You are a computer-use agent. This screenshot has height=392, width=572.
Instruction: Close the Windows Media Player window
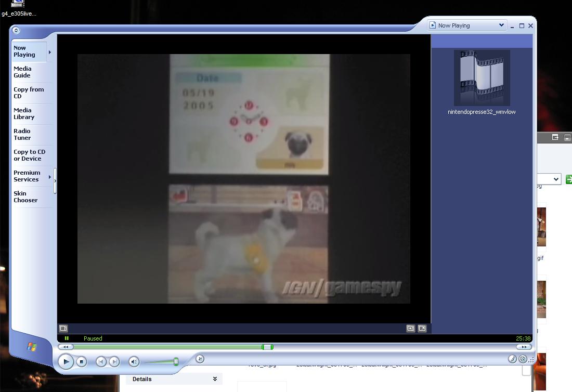[x=531, y=26]
